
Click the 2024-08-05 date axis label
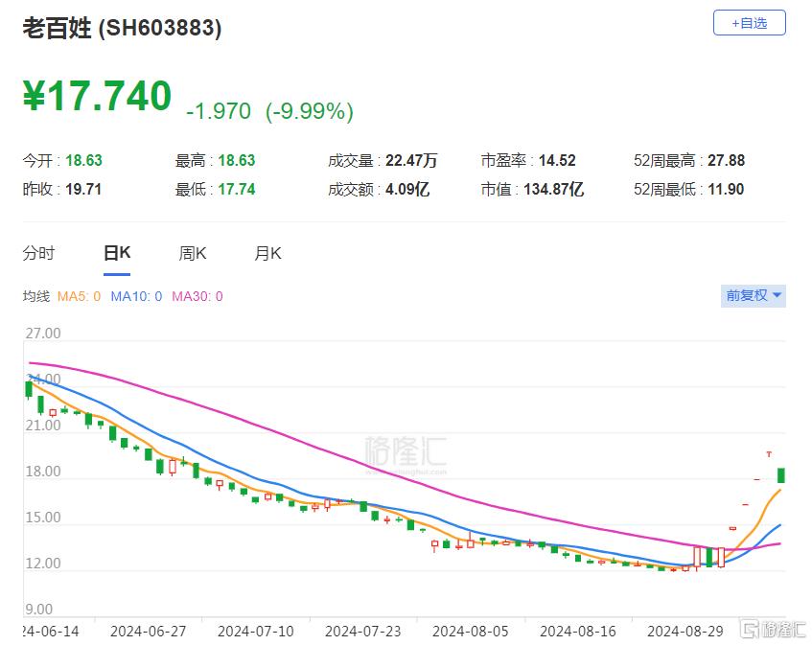point(470,632)
